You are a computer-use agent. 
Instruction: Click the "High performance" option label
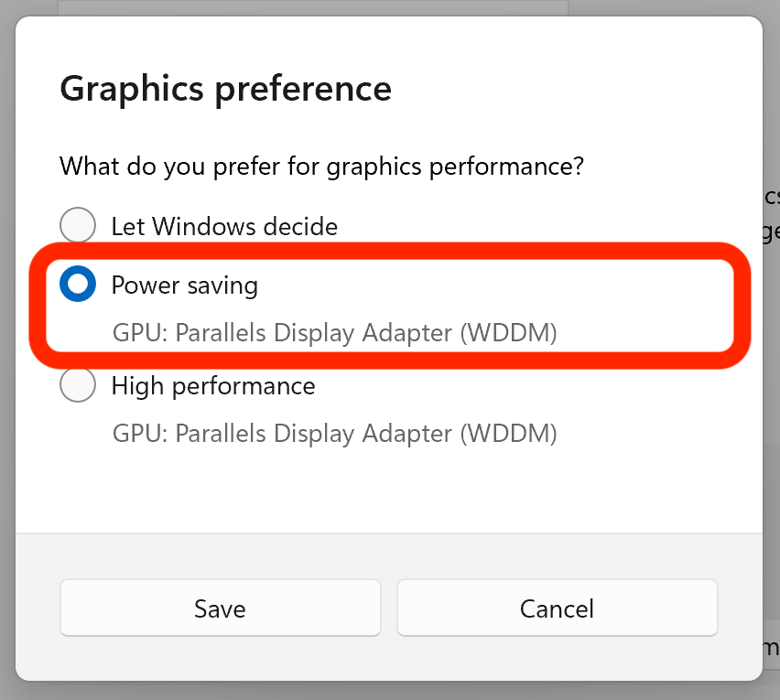pos(213,385)
